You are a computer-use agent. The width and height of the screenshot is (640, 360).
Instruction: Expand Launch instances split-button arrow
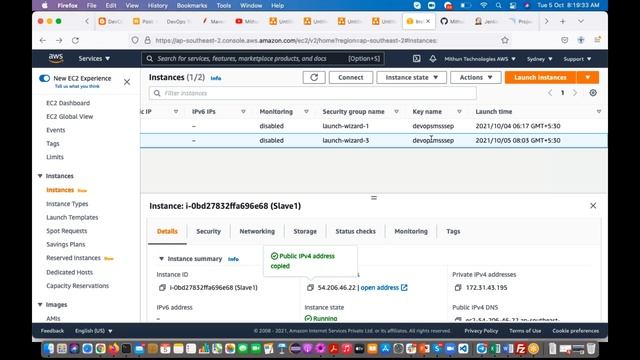(x=588, y=78)
